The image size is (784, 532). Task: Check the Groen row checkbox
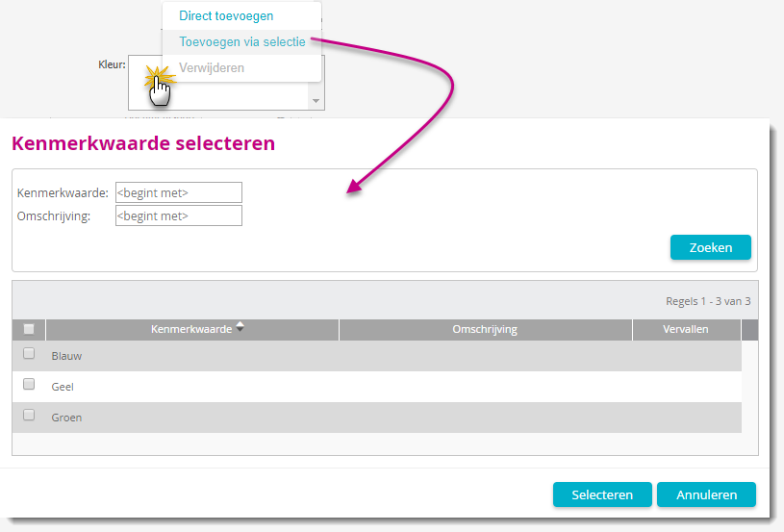click(x=29, y=415)
